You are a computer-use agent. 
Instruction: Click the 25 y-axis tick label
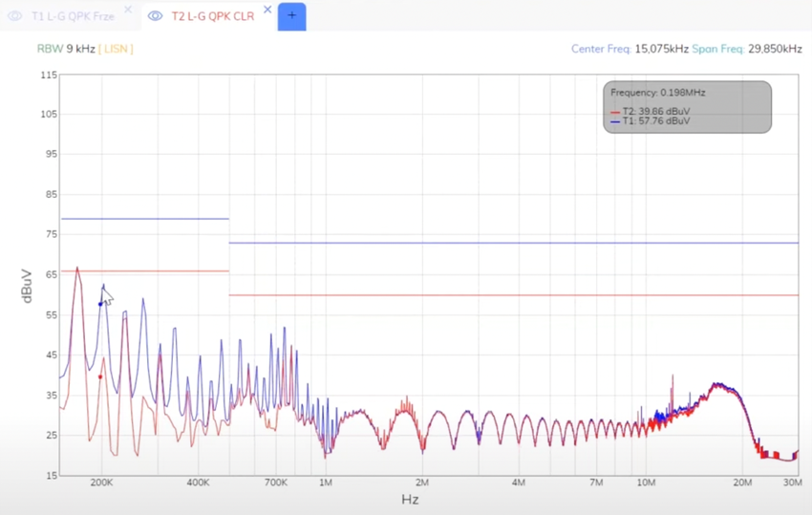(52, 435)
